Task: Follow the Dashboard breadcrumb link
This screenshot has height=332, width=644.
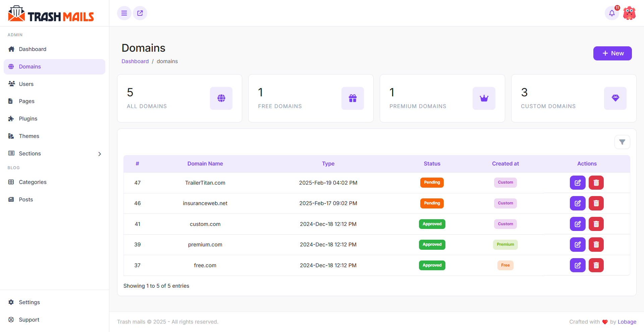Action: coord(135,61)
